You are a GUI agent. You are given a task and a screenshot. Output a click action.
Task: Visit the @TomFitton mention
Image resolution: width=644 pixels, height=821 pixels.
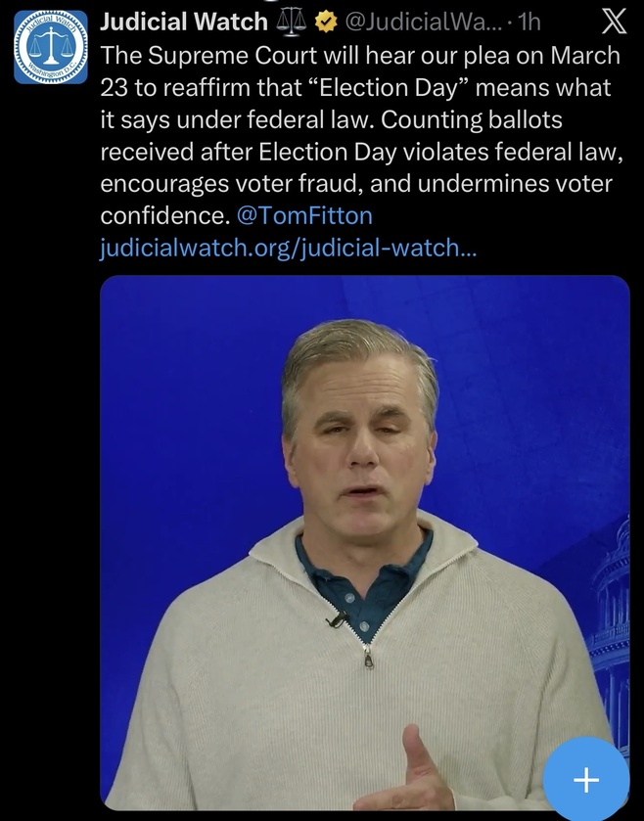tap(304, 215)
